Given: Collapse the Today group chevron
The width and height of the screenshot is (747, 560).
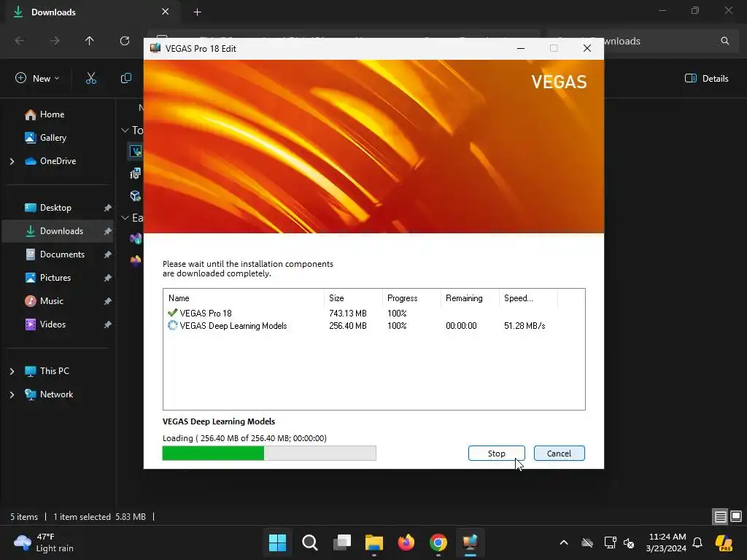Looking at the screenshot, I should [125, 130].
